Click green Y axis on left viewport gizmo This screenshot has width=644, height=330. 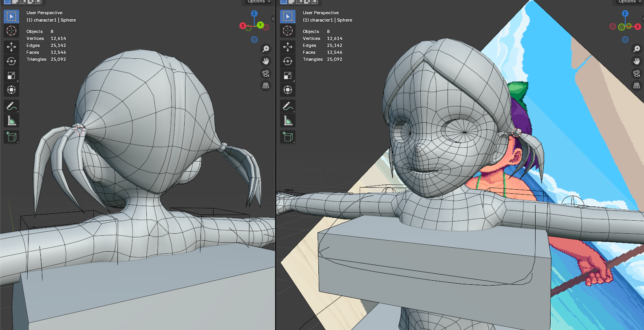point(260,25)
